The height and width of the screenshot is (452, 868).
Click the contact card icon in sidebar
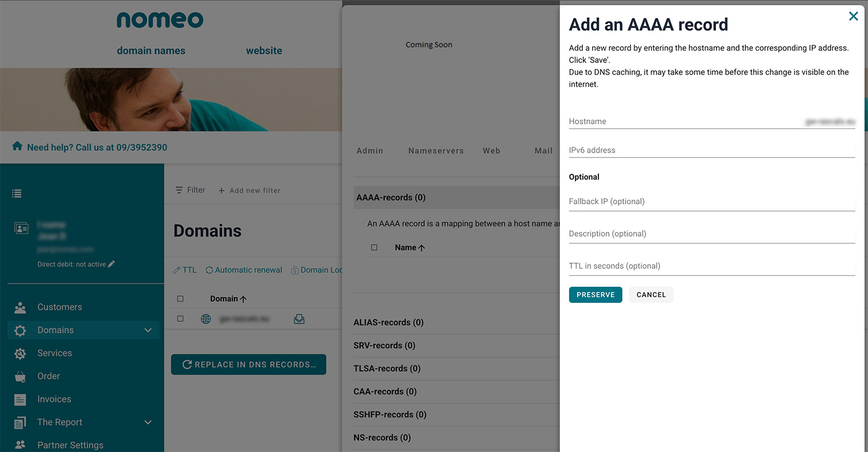click(x=21, y=229)
